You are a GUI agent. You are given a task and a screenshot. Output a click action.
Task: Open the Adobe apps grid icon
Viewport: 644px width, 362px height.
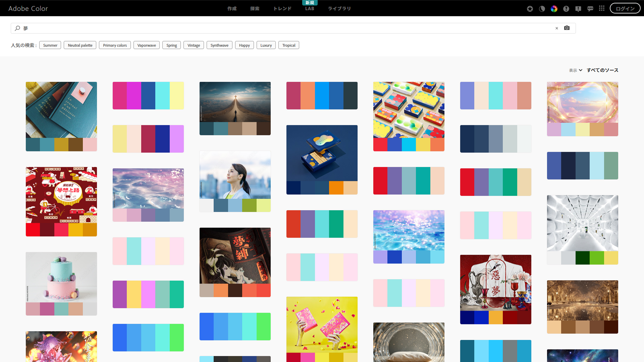(x=602, y=8)
